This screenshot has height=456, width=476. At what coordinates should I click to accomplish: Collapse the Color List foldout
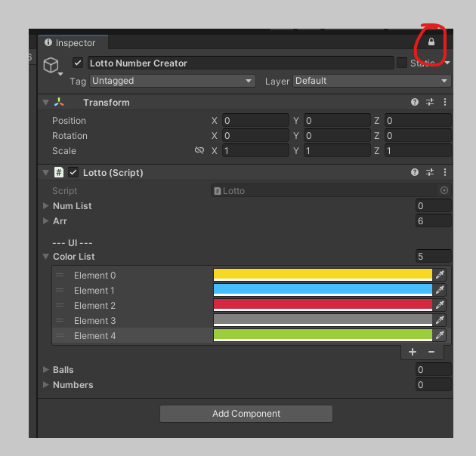(46, 257)
